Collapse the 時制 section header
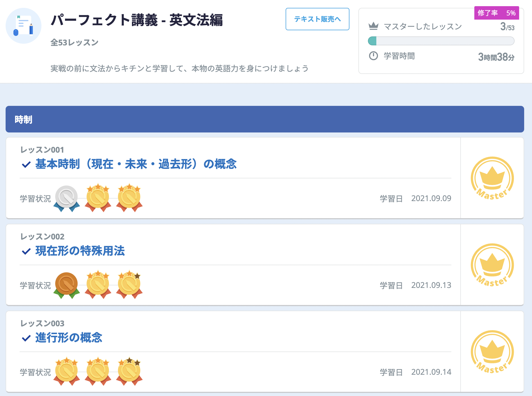532x396 pixels. pos(265,119)
